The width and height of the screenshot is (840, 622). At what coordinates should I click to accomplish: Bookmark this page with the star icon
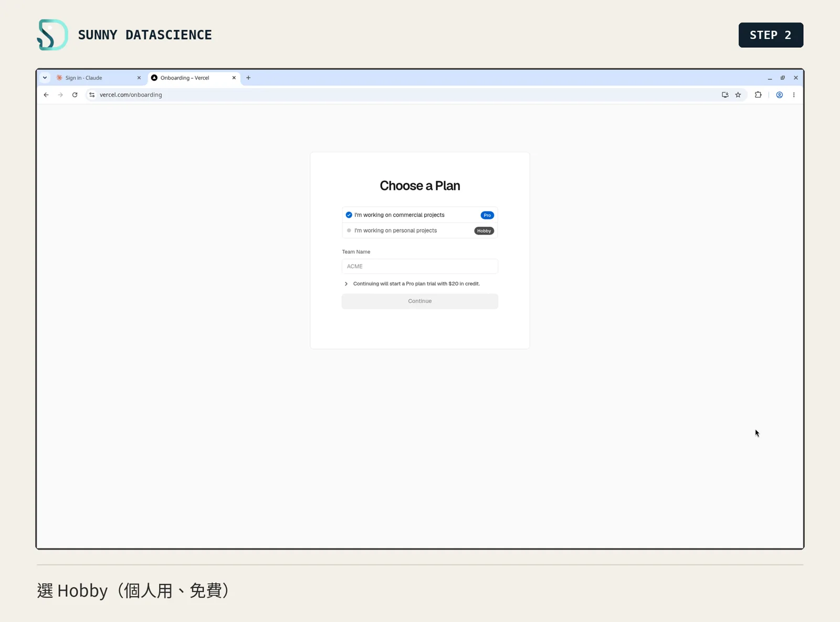pos(738,95)
